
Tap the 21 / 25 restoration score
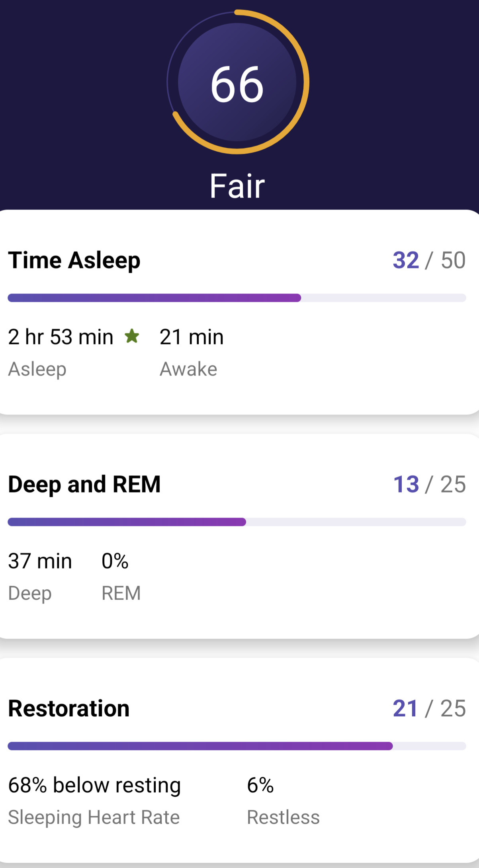429,709
